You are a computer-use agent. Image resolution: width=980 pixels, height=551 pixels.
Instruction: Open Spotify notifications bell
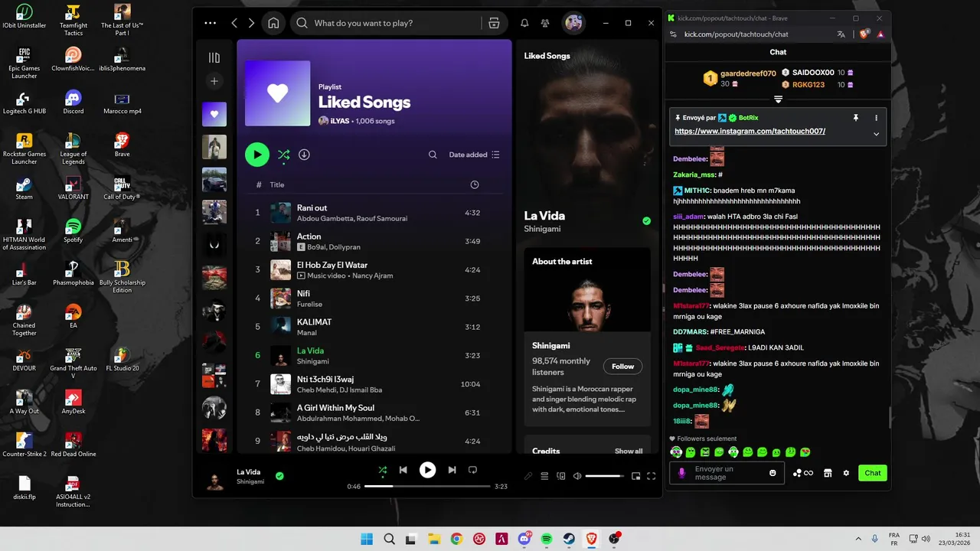point(524,23)
